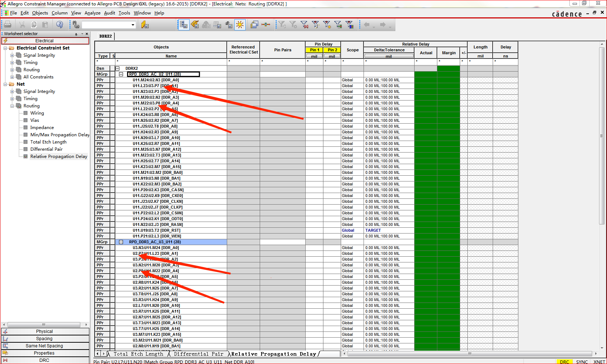607x364 pixels.
Task: Expand Signal Integrity under Electrical Constraint Set
Action: [12, 55]
